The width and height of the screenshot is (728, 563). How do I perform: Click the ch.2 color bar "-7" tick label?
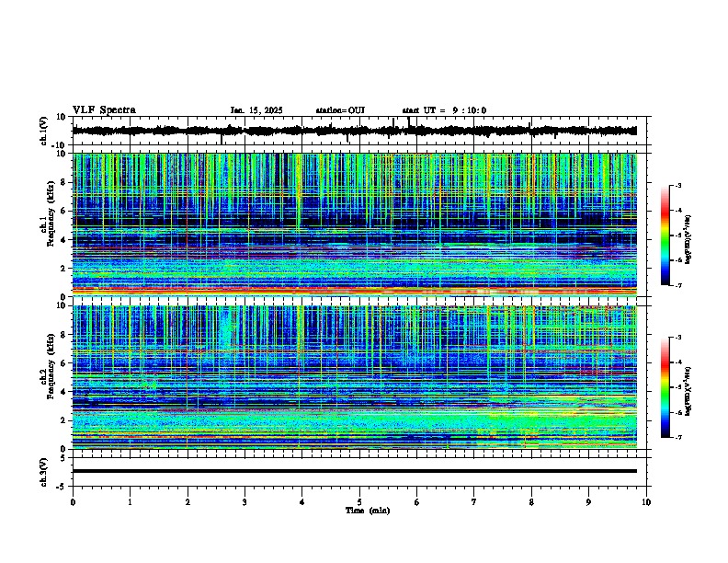pyautogui.click(x=677, y=438)
